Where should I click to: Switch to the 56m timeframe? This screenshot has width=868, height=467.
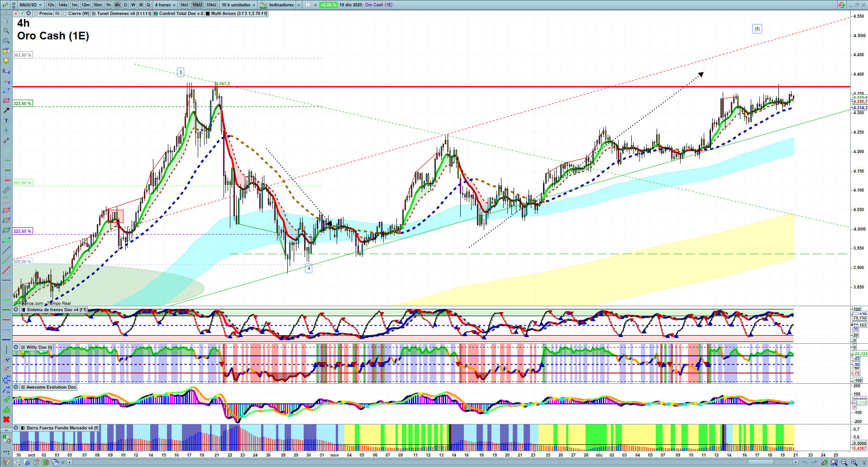[x=98, y=5]
